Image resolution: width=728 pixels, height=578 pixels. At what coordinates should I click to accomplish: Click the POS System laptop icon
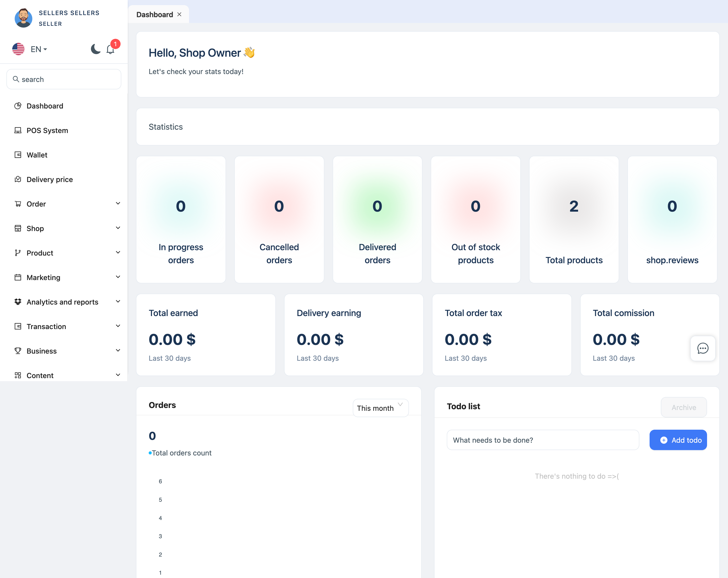click(18, 130)
